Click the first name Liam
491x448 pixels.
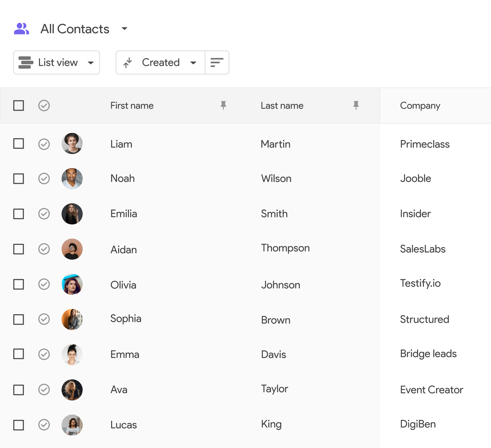(121, 144)
